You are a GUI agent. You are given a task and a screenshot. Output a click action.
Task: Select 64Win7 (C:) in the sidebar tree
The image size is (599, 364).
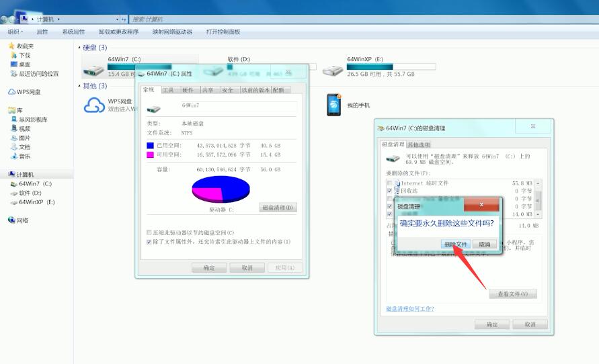point(32,183)
